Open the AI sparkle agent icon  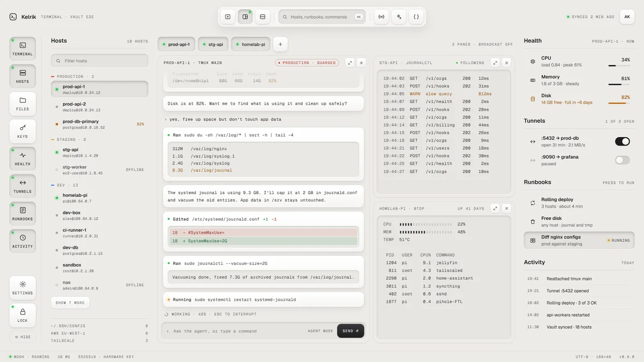399,17
